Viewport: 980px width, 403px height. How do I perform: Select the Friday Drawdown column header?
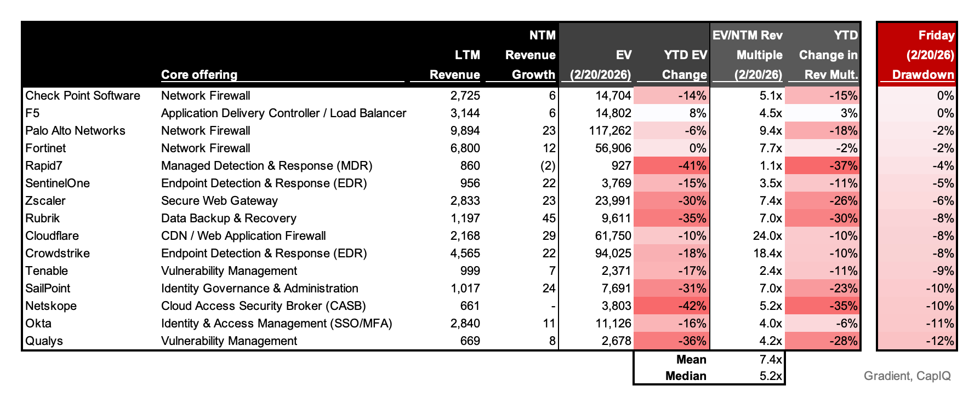click(x=923, y=55)
